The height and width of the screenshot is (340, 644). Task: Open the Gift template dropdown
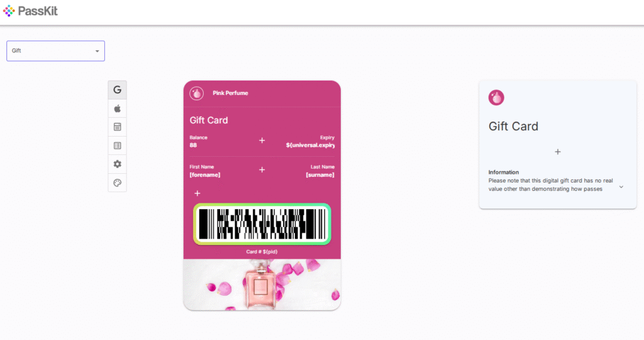click(x=55, y=51)
